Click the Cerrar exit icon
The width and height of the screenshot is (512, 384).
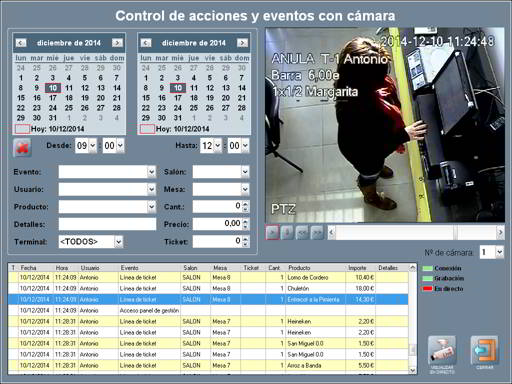(484, 350)
